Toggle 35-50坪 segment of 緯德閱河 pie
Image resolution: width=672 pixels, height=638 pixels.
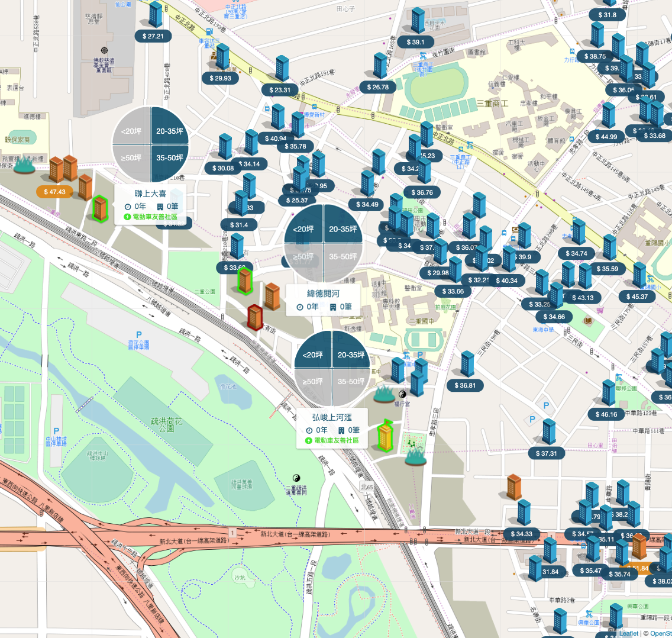(x=343, y=256)
